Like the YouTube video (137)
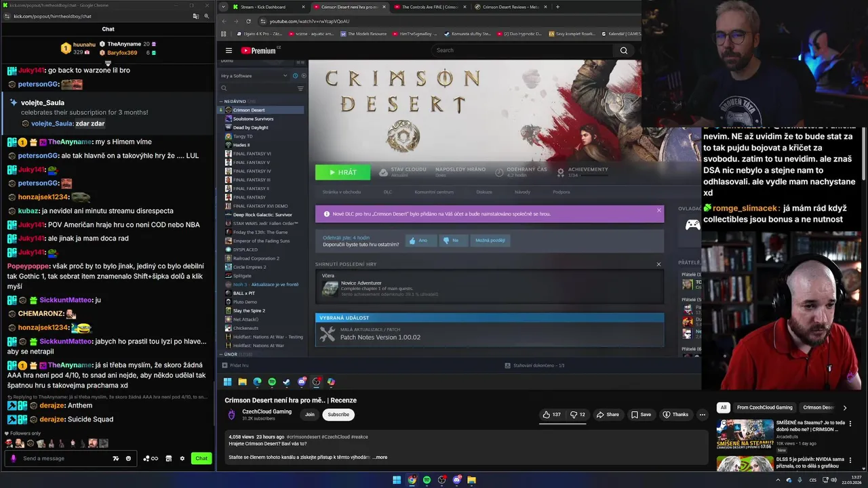 (x=552, y=415)
